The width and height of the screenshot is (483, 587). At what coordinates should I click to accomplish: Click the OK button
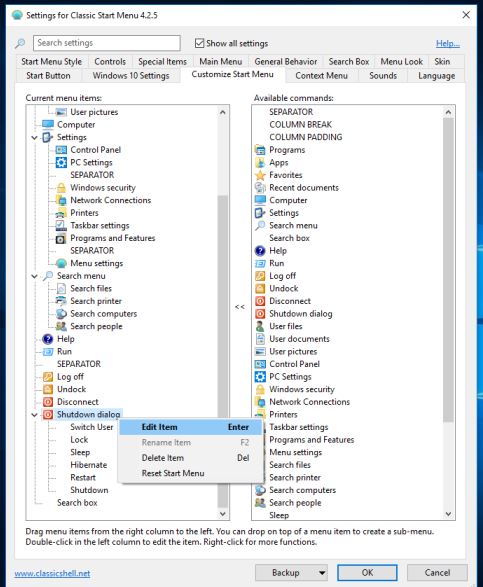[x=367, y=573]
